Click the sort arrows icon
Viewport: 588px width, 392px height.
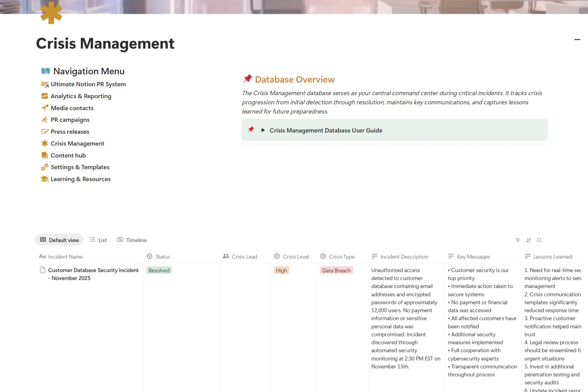click(x=529, y=240)
